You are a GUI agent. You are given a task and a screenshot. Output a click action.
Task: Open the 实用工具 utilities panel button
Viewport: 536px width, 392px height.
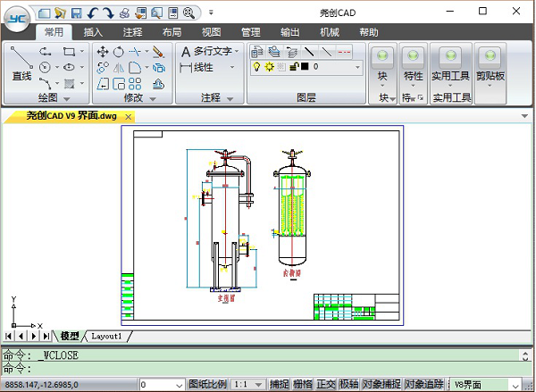(x=451, y=67)
